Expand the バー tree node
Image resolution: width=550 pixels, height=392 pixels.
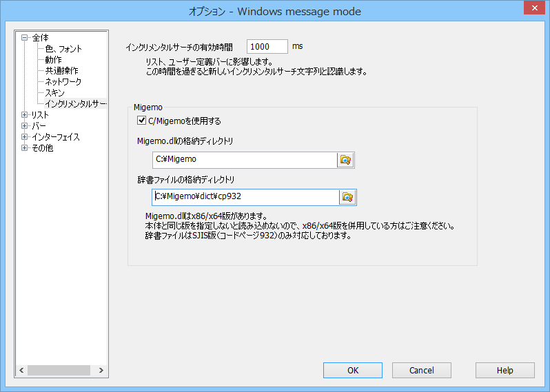point(24,125)
